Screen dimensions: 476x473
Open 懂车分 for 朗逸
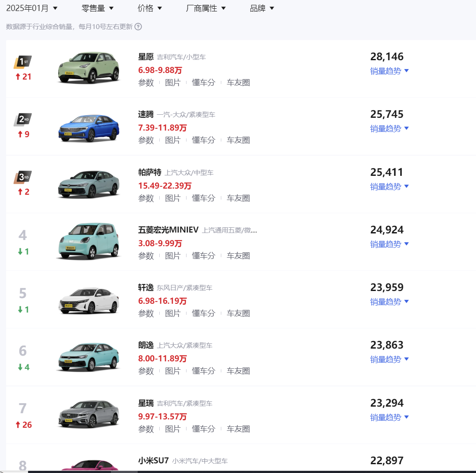click(x=203, y=371)
